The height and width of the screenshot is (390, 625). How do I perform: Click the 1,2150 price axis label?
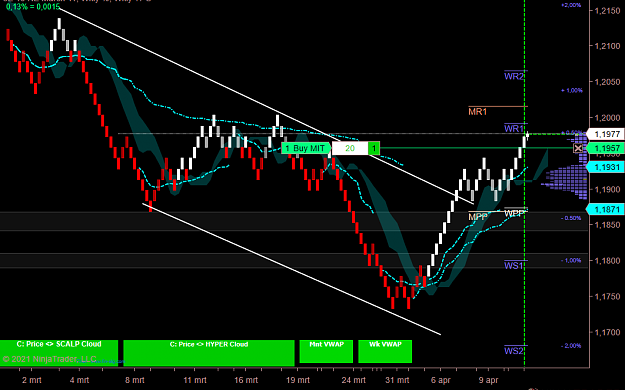(x=607, y=11)
